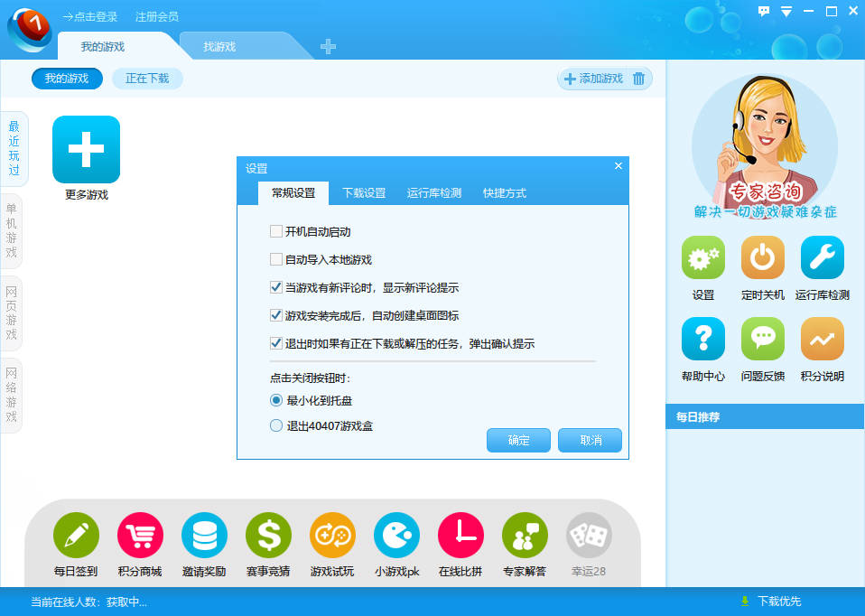This screenshot has height=616, width=865.
Task: Click the 每日推荐 header
Action: 765,416
